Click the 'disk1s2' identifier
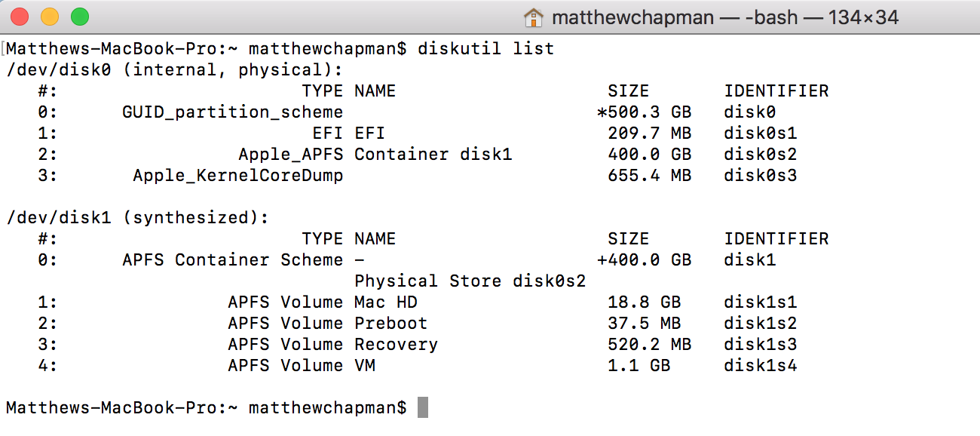Viewport: 980px width, 436px height. (x=761, y=324)
